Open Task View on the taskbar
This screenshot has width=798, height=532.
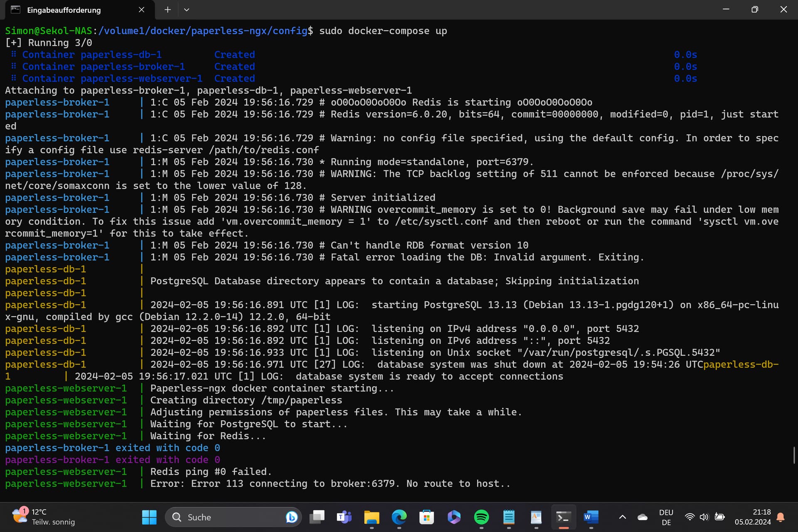pyautogui.click(x=317, y=517)
